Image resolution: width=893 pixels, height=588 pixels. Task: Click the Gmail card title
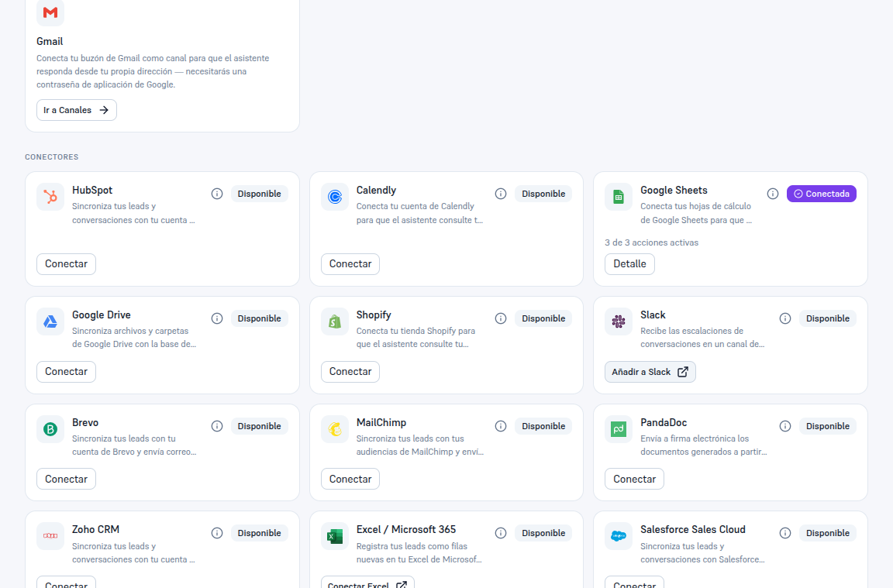pyautogui.click(x=50, y=42)
